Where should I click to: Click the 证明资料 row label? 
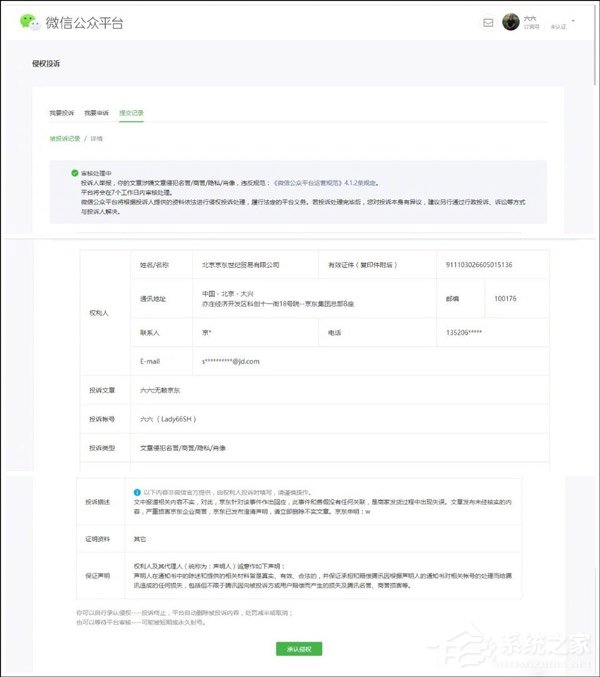click(x=98, y=539)
